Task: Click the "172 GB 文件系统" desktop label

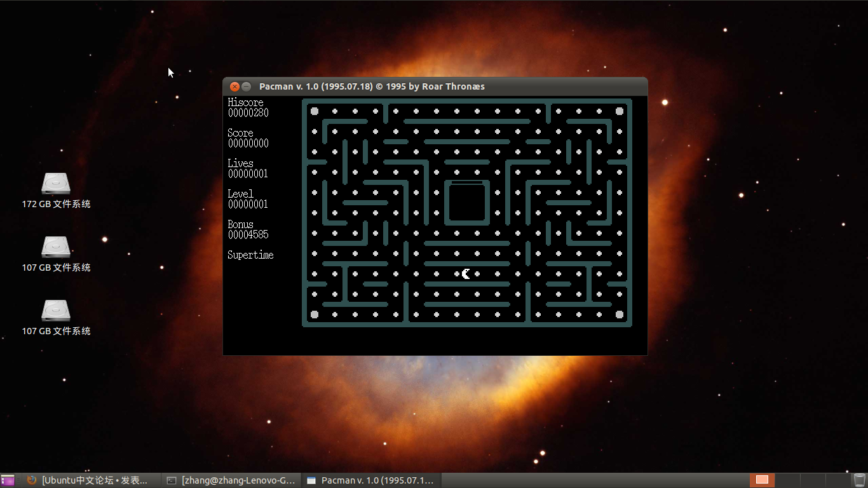Action: point(56,204)
